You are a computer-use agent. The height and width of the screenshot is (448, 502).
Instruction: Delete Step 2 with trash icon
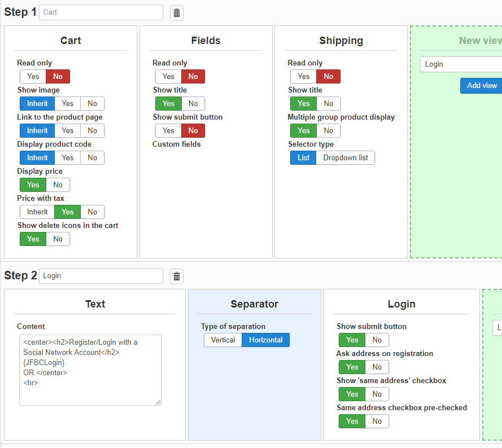[x=177, y=276]
